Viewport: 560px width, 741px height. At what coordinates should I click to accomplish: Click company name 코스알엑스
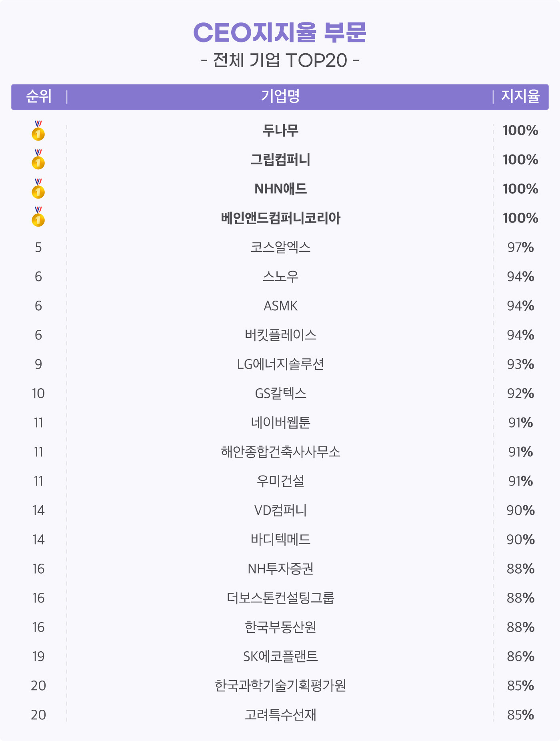(x=280, y=247)
